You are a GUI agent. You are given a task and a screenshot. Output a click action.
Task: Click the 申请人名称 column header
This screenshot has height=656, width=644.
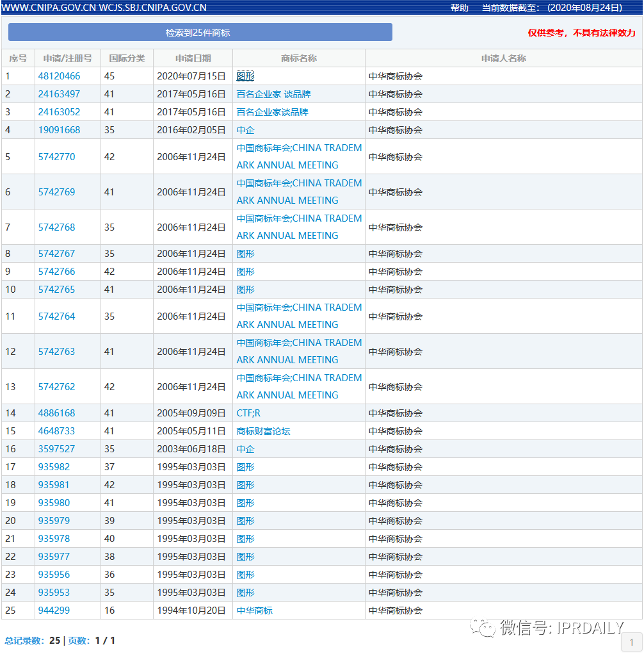[x=504, y=58]
